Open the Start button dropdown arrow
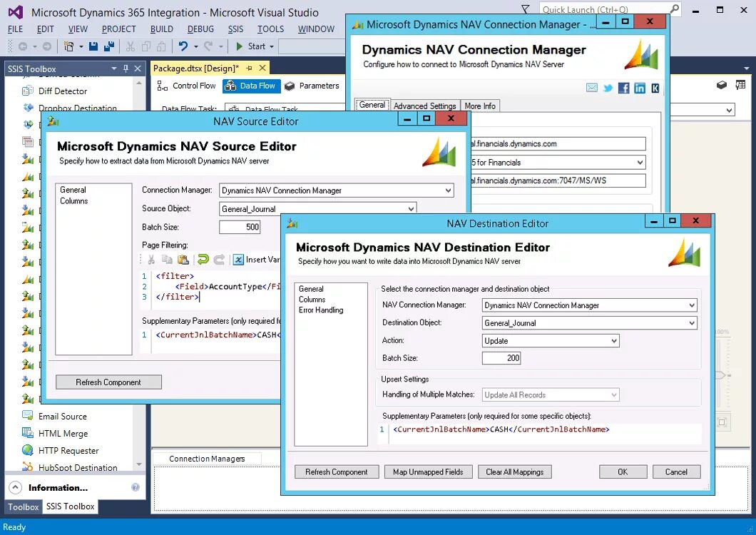Viewport: 756px width, 535px height. click(272, 46)
